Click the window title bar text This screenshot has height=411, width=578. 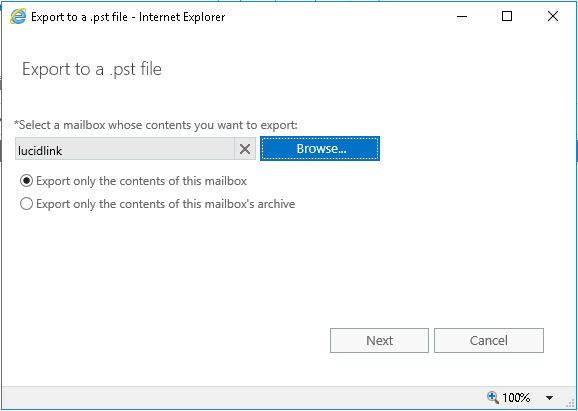click(x=128, y=17)
